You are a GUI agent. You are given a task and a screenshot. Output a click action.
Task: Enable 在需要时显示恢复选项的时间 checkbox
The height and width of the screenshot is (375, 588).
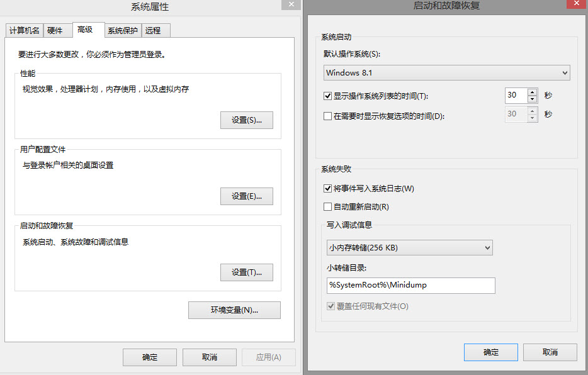point(327,116)
